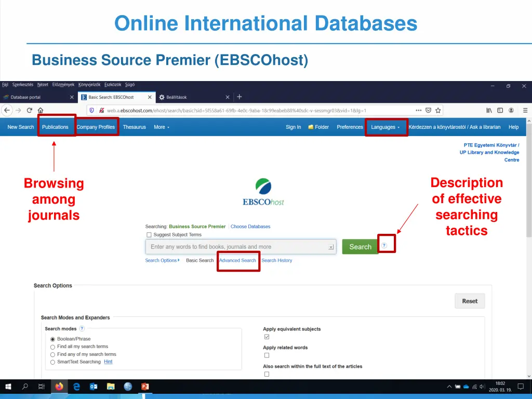Open Task View on the taskbar

pyautogui.click(x=42, y=387)
